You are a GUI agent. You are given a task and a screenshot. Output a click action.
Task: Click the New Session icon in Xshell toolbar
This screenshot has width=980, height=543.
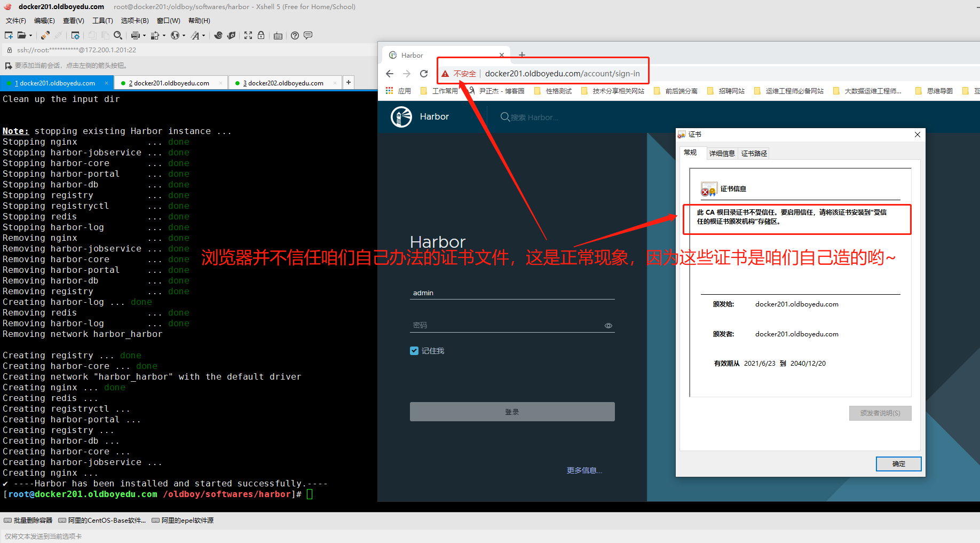(x=9, y=35)
